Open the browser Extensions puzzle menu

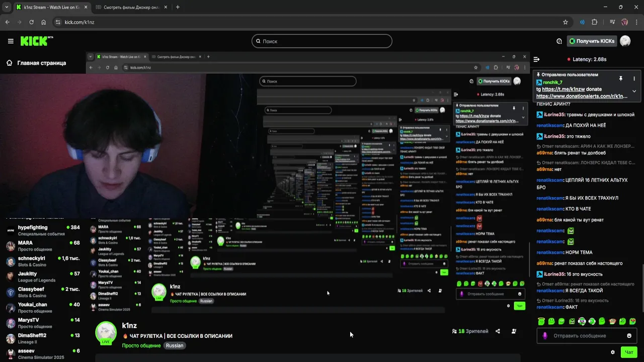pos(595,22)
